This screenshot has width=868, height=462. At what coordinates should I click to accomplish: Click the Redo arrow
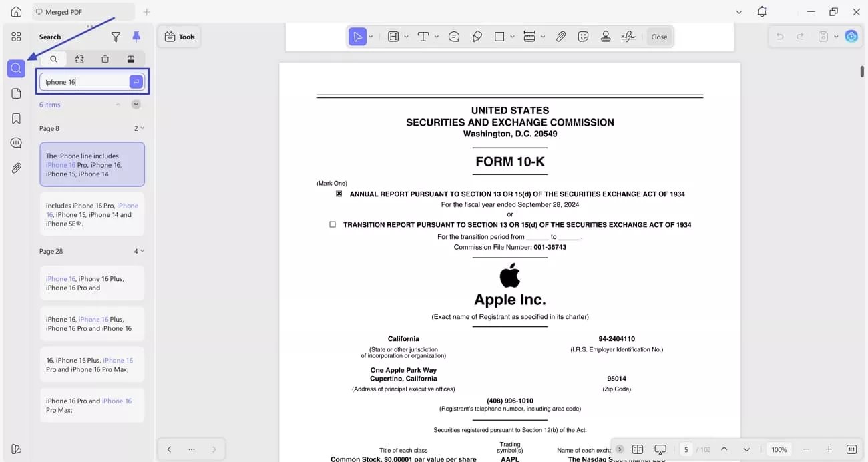click(x=800, y=37)
